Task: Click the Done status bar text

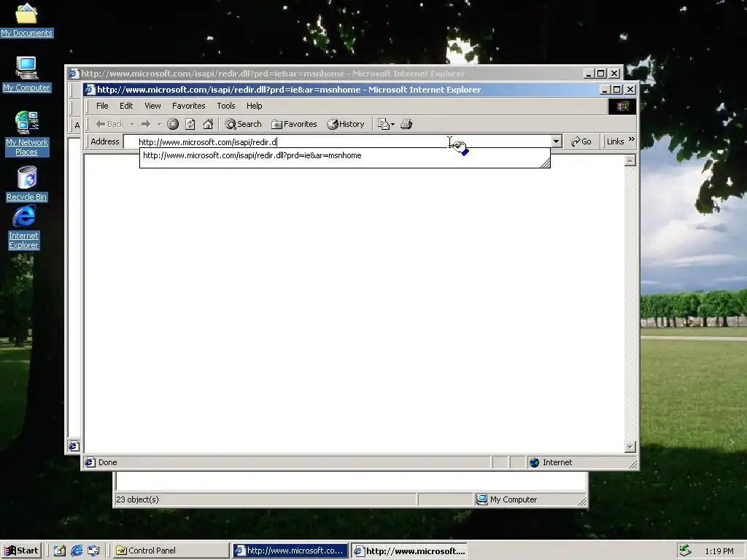Action: pyautogui.click(x=108, y=462)
